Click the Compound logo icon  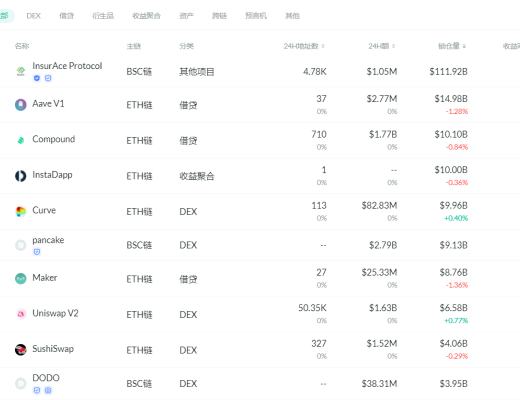21,140
